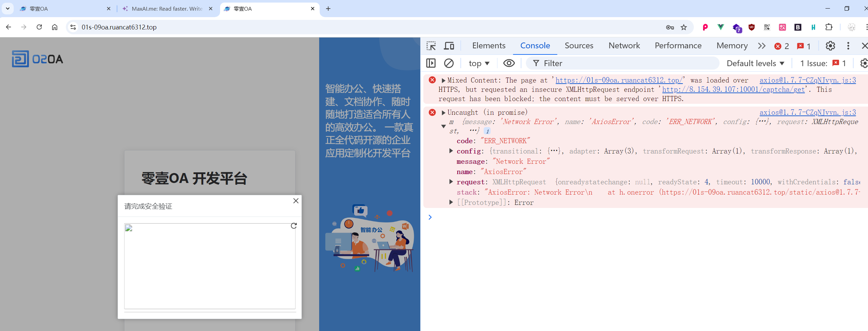Open the Extensions puzzle menu
Viewport: 868px width, 331px height.
[x=829, y=27]
